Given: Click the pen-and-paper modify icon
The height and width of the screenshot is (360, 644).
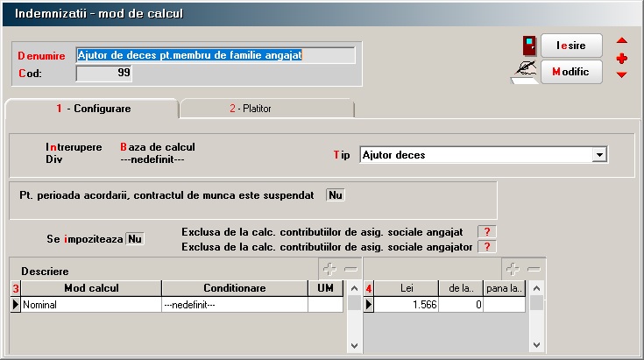Looking at the screenshot, I should pyautogui.click(x=525, y=72).
